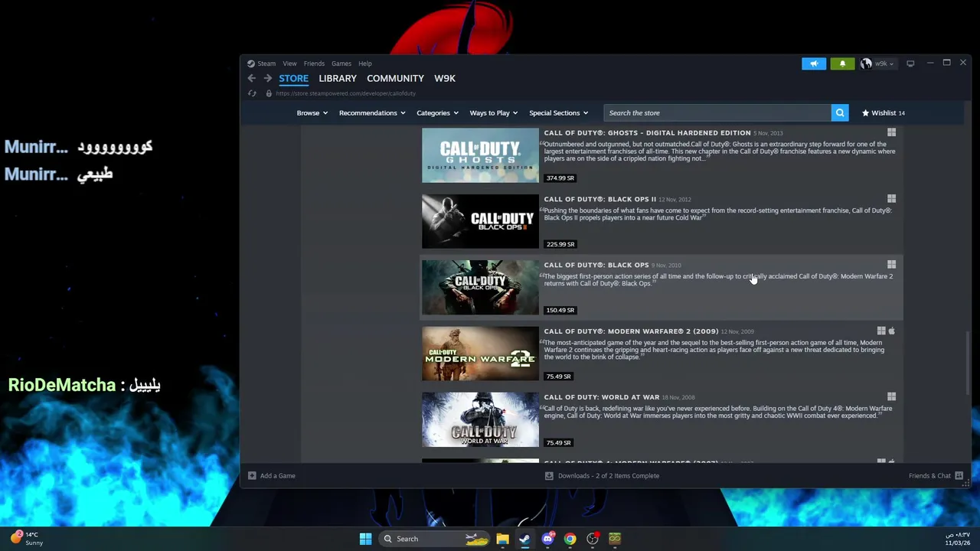Open the View menu

tap(289, 64)
